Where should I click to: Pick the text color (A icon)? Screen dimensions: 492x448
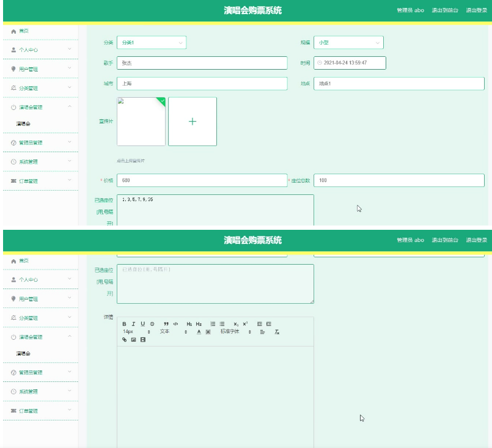[199, 332]
